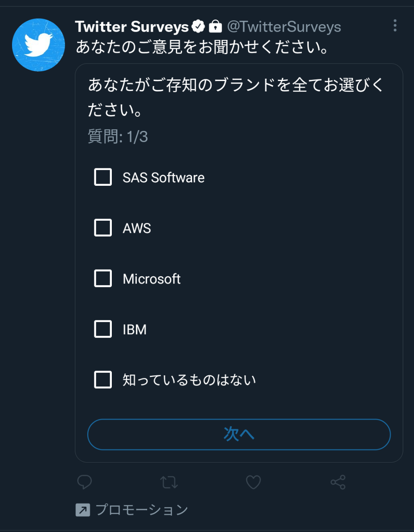This screenshot has width=414, height=532.
Task: Check the SAS Software checkbox
Action: (103, 177)
